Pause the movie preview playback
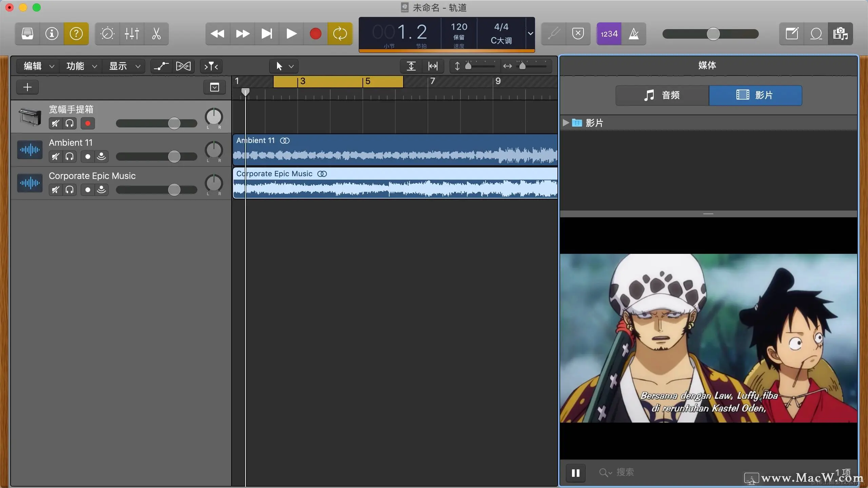 pyautogui.click(x=576, y=473)
